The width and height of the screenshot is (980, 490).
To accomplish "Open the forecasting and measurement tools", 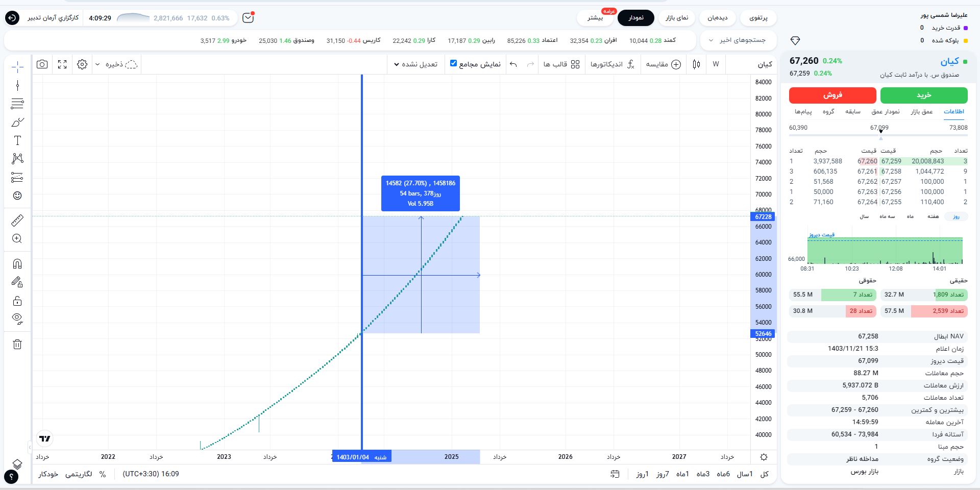I will (x=17, y=177).
